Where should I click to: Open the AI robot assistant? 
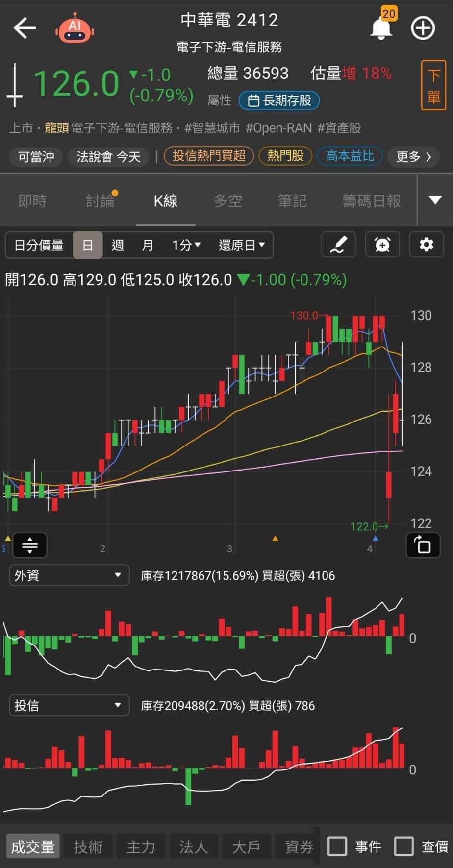[75, 28]
